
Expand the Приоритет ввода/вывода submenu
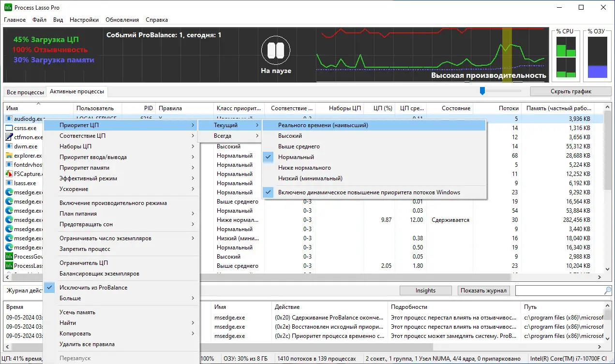[121, 157]
